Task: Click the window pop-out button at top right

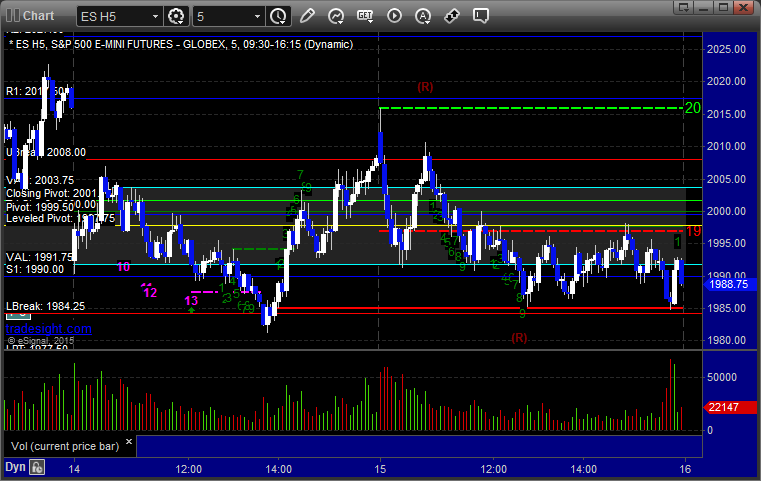Action: click(684, 7)
